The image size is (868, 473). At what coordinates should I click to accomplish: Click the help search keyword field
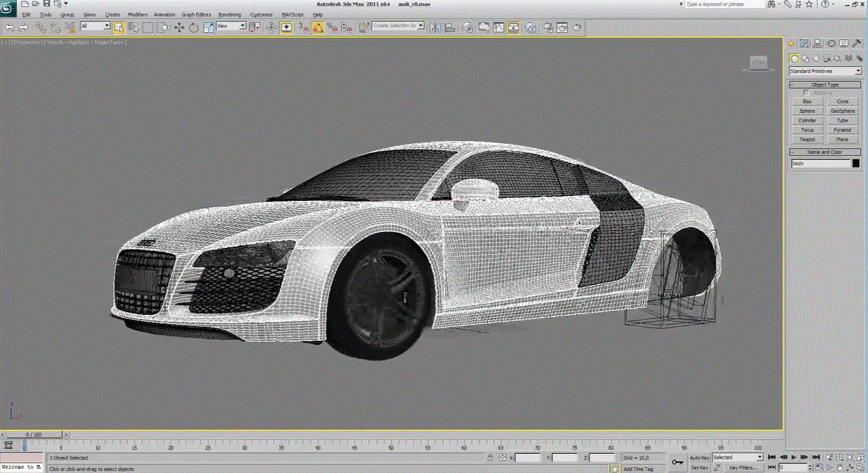coord(724,4)
